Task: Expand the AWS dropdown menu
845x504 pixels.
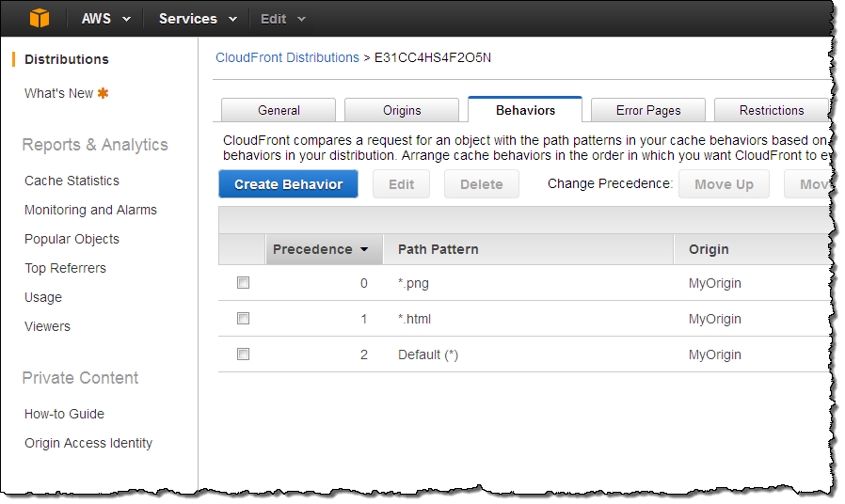Action: point(104,19)
